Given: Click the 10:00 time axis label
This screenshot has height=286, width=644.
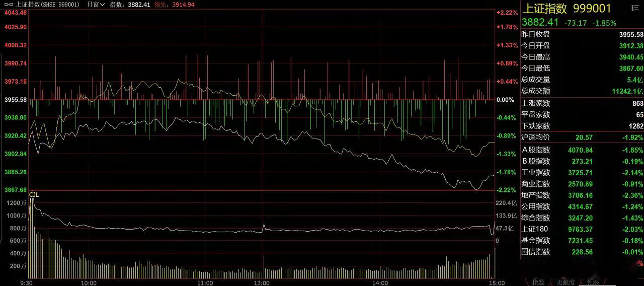Looking at the screenshot, I should [89, 282].
